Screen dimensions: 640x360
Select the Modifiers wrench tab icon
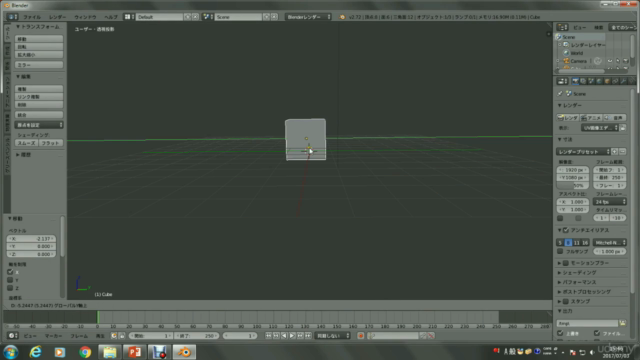click(x=623, y=81)
